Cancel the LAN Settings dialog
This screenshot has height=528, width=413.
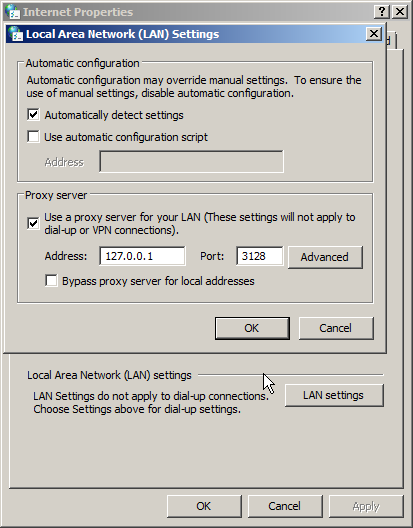tap(336, 328)
